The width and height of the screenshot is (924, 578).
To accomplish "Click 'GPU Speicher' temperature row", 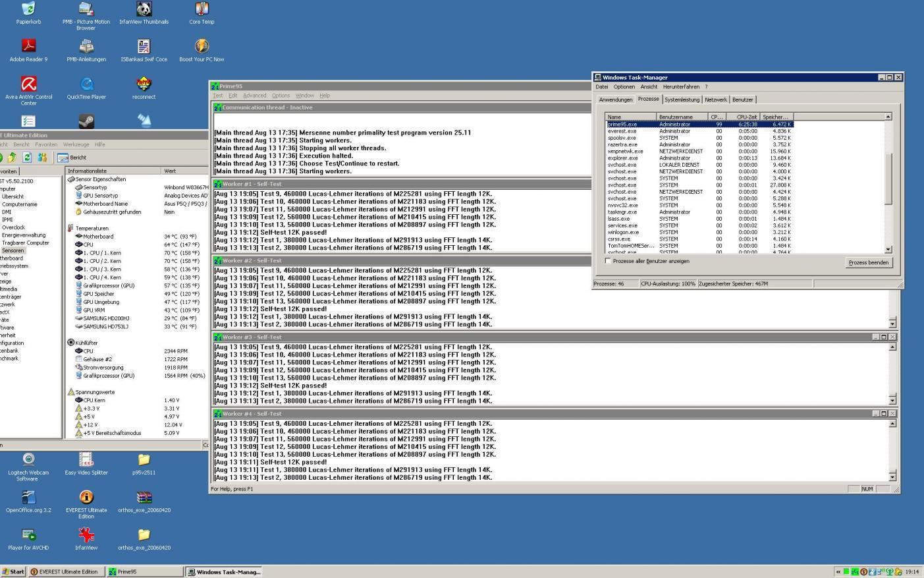I will 136,294.
